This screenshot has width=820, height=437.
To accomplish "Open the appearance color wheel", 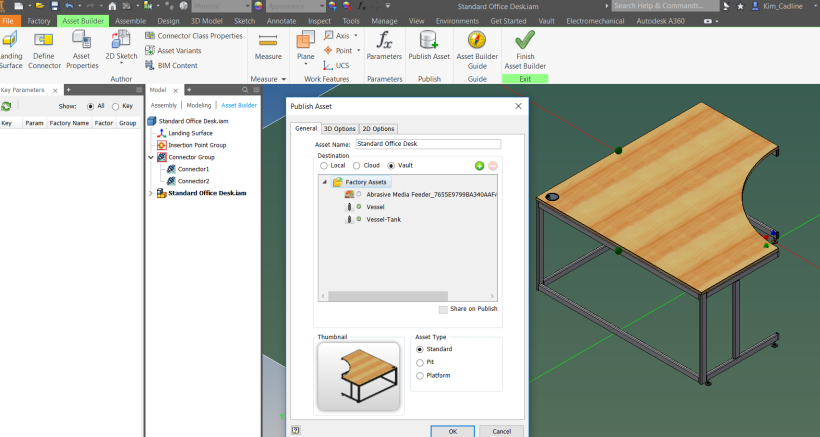I will click(x=258, y=6).
